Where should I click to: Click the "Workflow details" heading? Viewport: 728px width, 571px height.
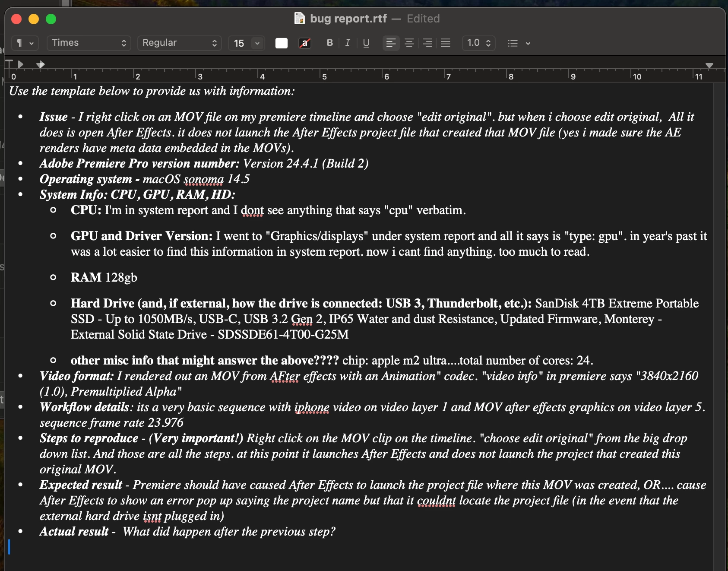[84, 407]
